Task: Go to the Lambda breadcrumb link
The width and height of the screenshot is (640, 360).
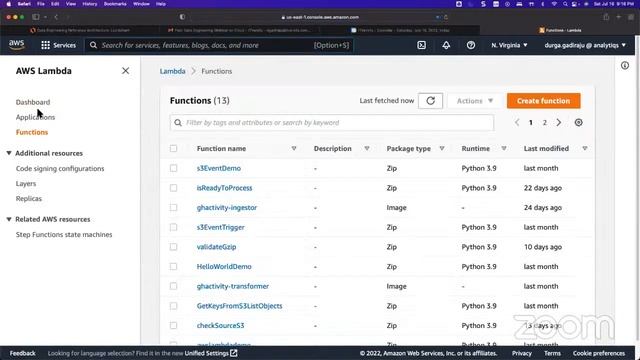Action: point(172,71)
